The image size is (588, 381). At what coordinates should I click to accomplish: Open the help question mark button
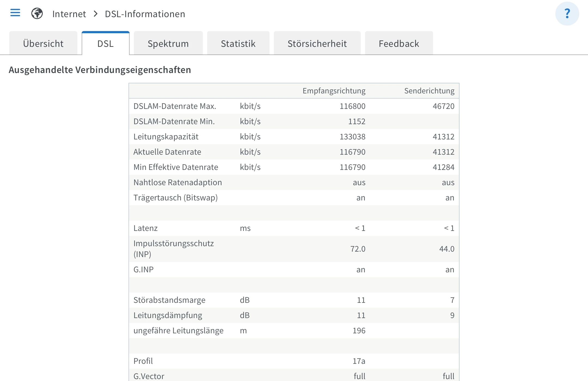(x=567, y=13)
